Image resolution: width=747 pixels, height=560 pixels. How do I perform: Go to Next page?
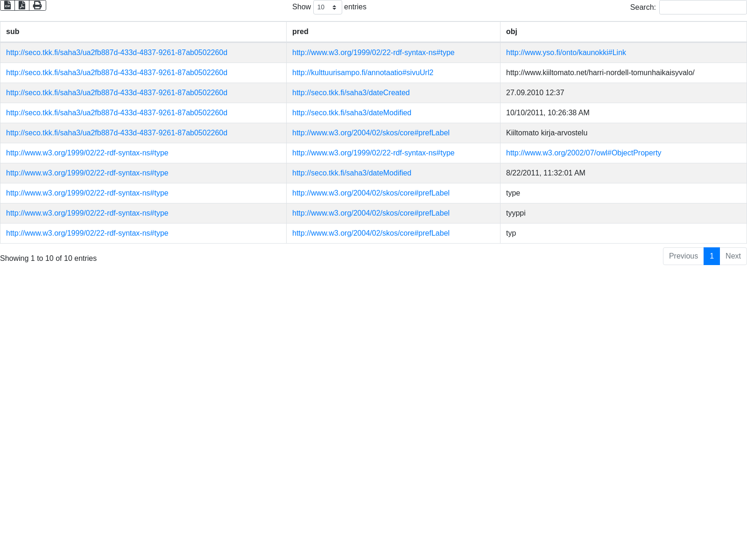tap(733, 256)
